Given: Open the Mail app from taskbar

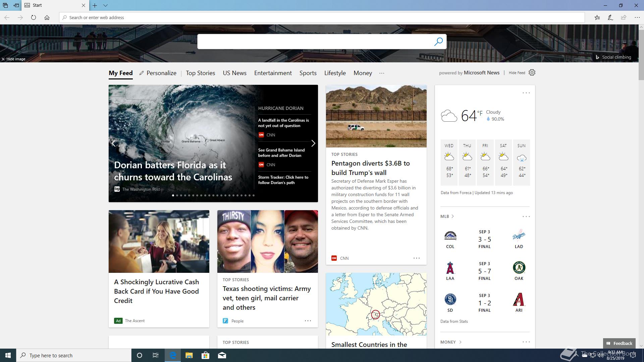Looking at the screenshot, I should [x=222, y=355].
